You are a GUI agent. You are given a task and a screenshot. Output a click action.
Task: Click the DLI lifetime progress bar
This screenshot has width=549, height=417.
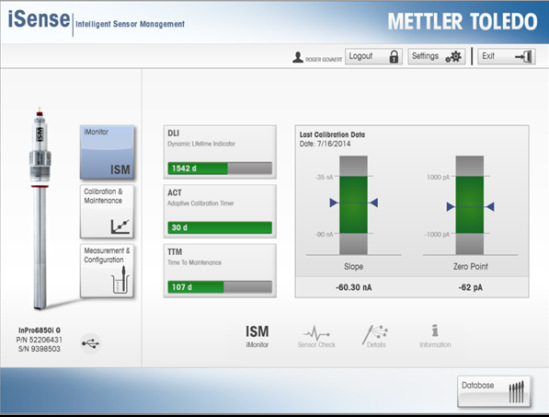[x=220, y=168]
